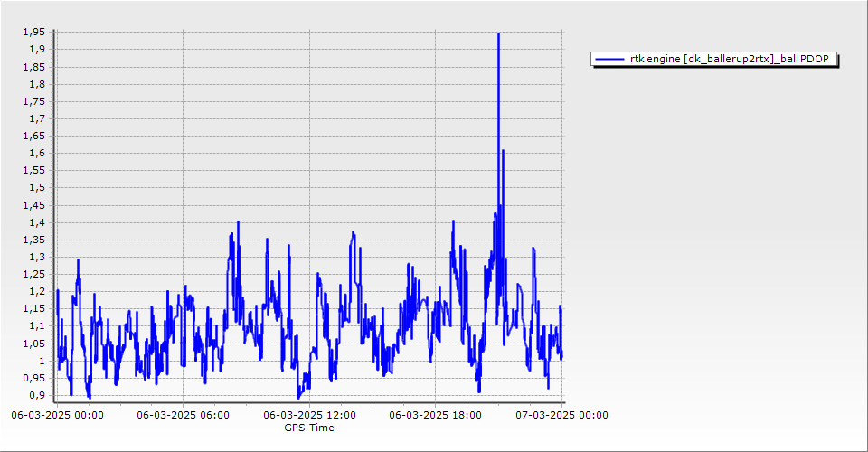
Task: Click the y-axis value '0,9'
Action: tap(37, 396)
